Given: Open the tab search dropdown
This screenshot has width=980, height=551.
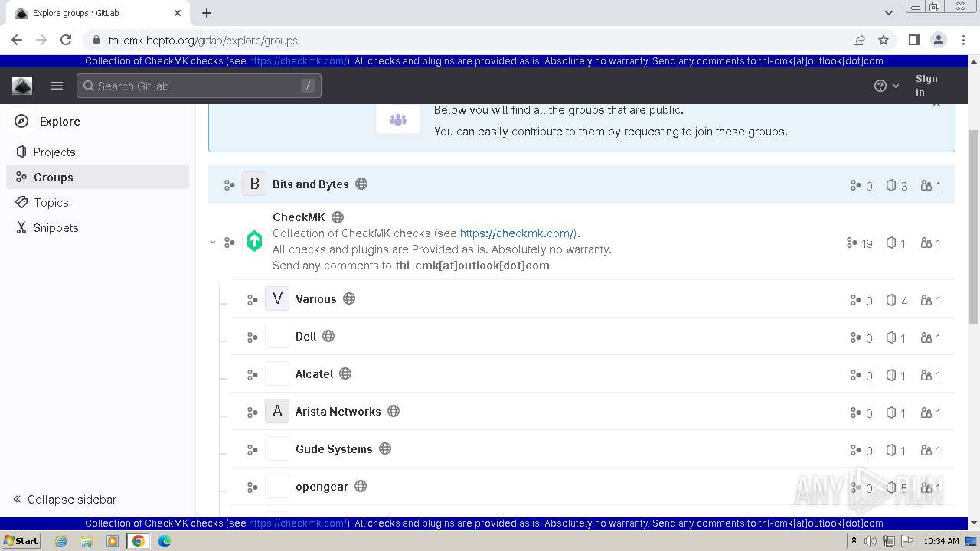Looking at the screenshot, I should tap(889, 13).
